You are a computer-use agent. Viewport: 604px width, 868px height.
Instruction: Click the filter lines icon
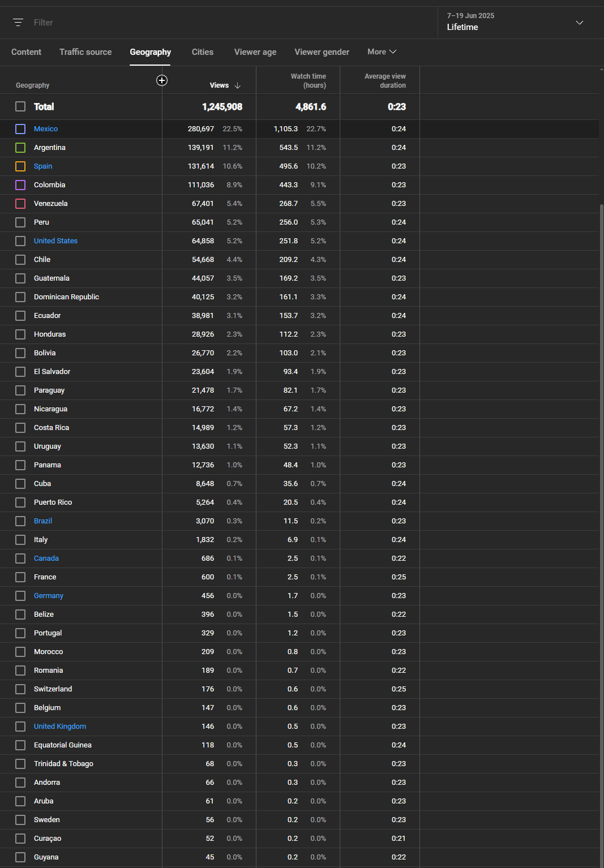18,23
